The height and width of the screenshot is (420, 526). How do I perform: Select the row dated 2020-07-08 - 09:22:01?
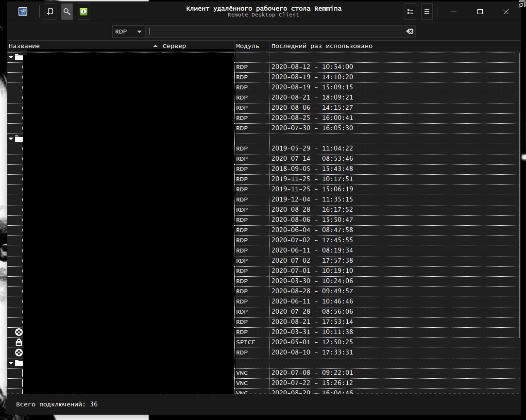coord(264,373)
